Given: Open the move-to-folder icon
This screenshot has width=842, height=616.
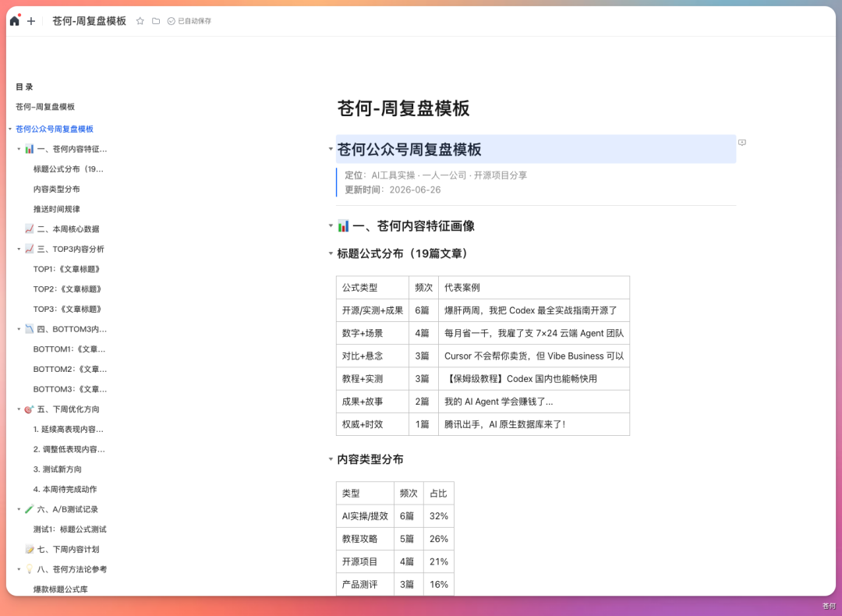Looking at the screenshot, I should coord(156,21).
